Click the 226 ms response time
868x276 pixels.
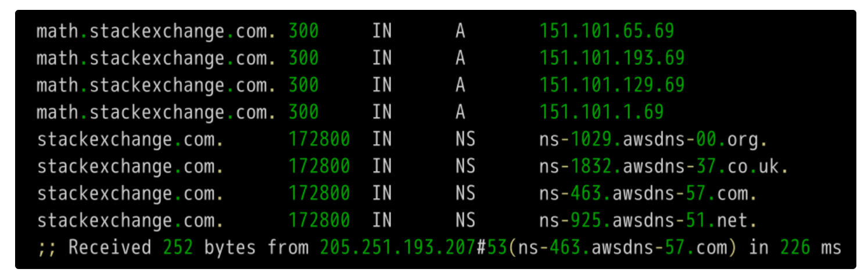click(810, 248)
